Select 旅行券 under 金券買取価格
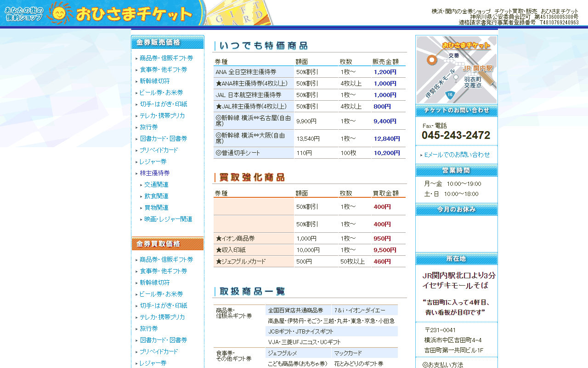This screenshot has width=588, height=368. [149, 328]
